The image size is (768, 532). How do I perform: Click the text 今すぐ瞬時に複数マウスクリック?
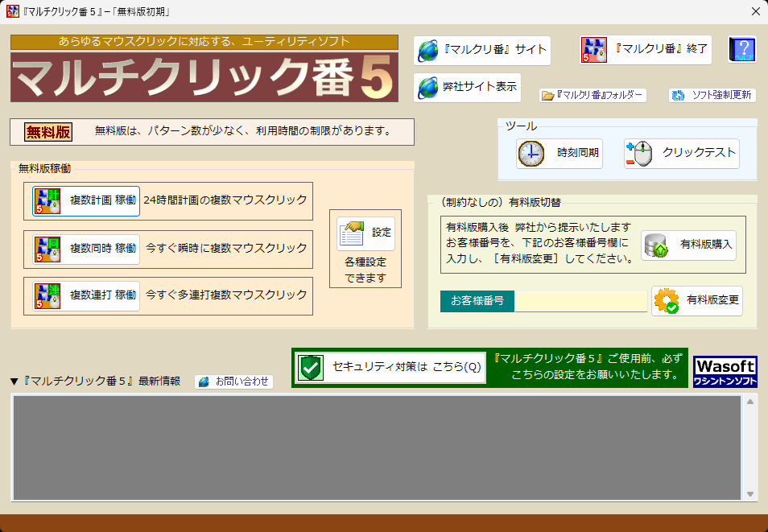coord(226,248)
